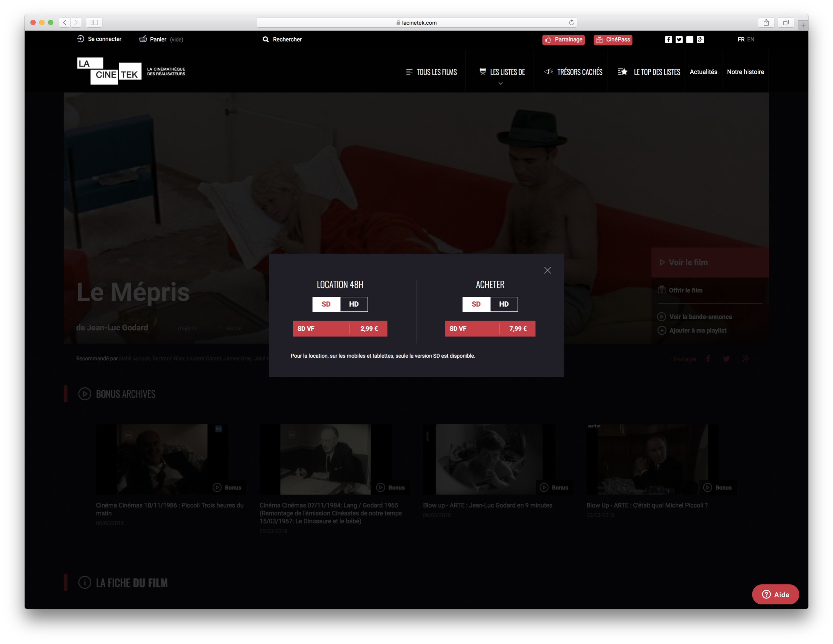Open the CinéPass gift button
Screen dimensions: 833x644
[x=612, y=40]
